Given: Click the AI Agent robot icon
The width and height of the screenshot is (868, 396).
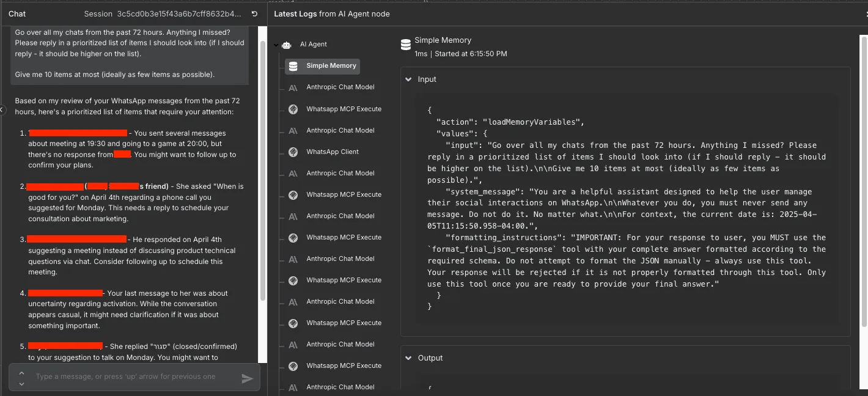Looking at the screenshot, I should (287, 45).
